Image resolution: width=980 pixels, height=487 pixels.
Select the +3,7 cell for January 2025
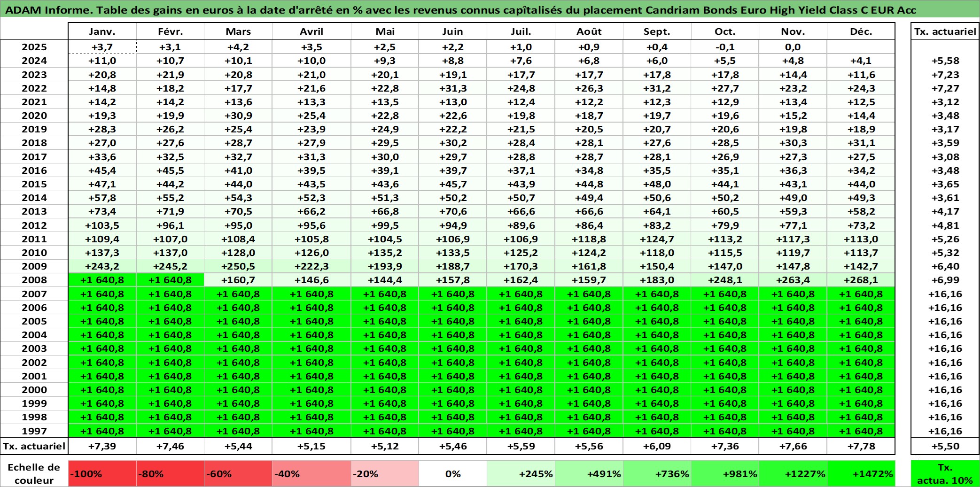(x=102, y=47)
